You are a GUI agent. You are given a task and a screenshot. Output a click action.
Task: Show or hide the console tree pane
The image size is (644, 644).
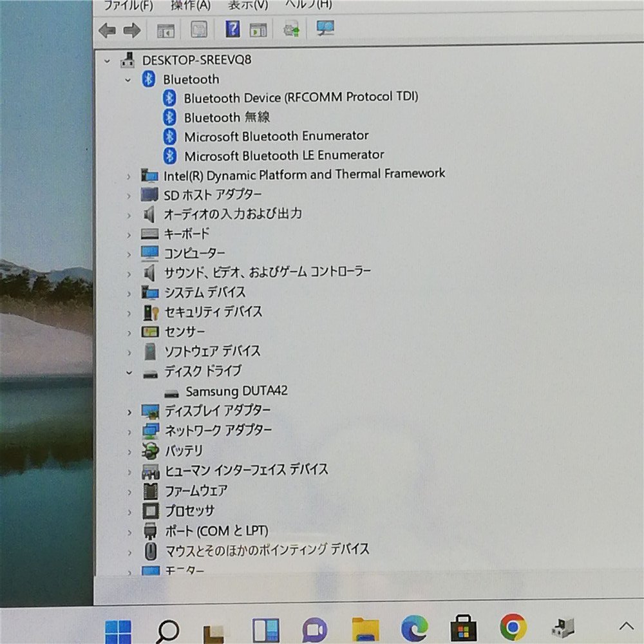coord(166,30)
